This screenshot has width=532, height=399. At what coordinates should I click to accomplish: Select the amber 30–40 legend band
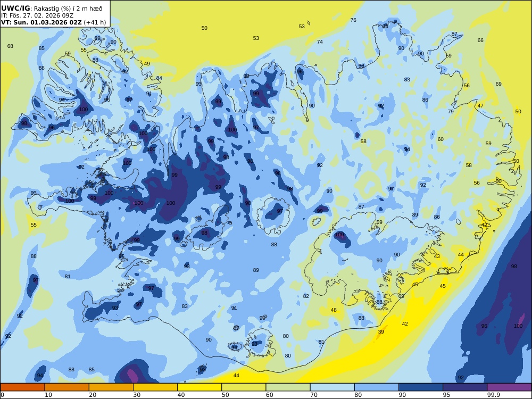coord(155,387)
